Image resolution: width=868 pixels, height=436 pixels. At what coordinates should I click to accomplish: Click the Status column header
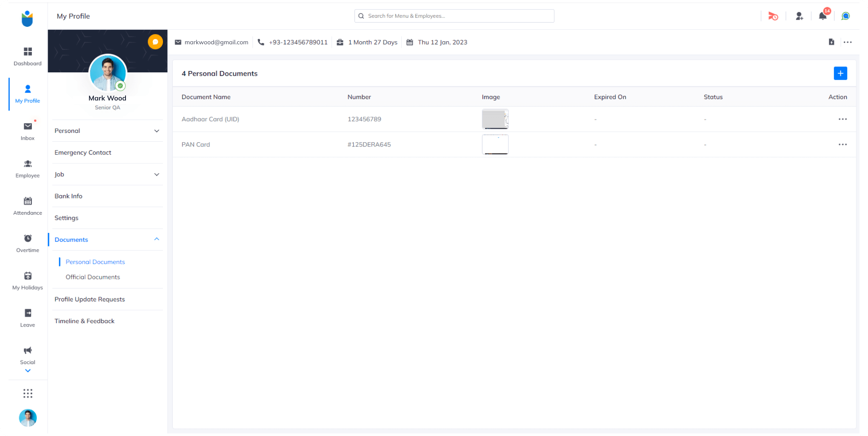[713, 97]
